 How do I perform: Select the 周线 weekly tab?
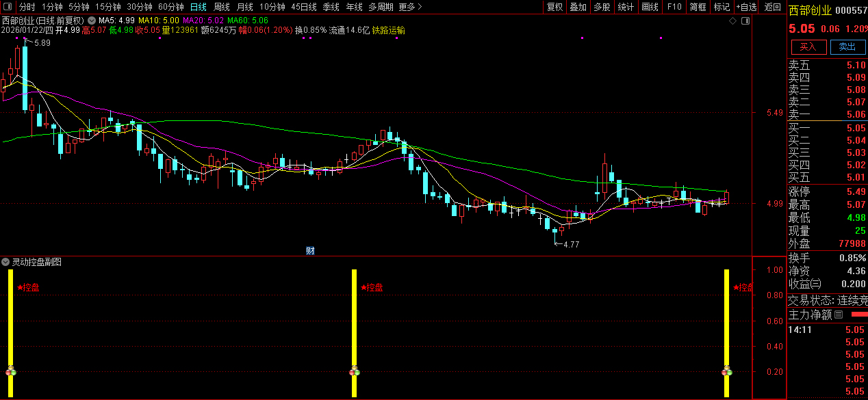pos(222,7)
